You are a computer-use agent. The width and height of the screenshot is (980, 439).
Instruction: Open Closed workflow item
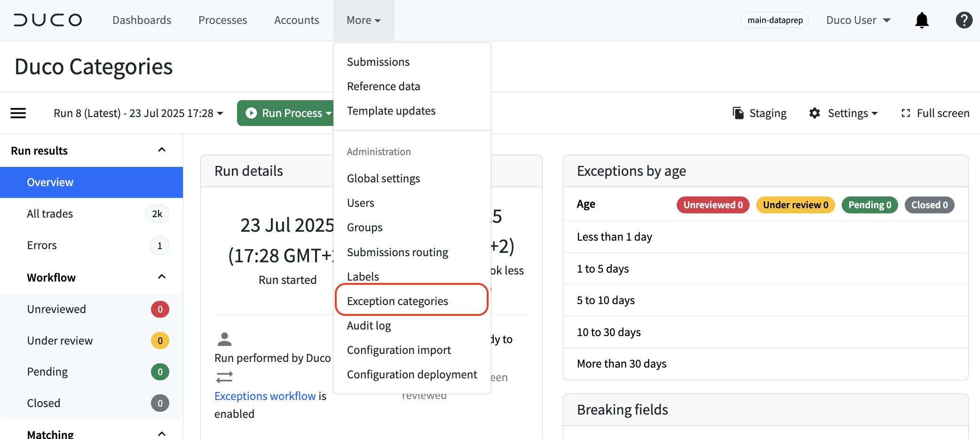[x=91, y=403]
